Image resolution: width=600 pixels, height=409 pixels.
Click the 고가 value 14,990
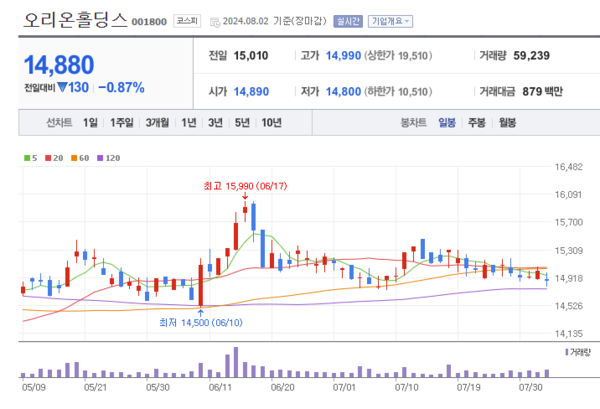coord(343,56)
